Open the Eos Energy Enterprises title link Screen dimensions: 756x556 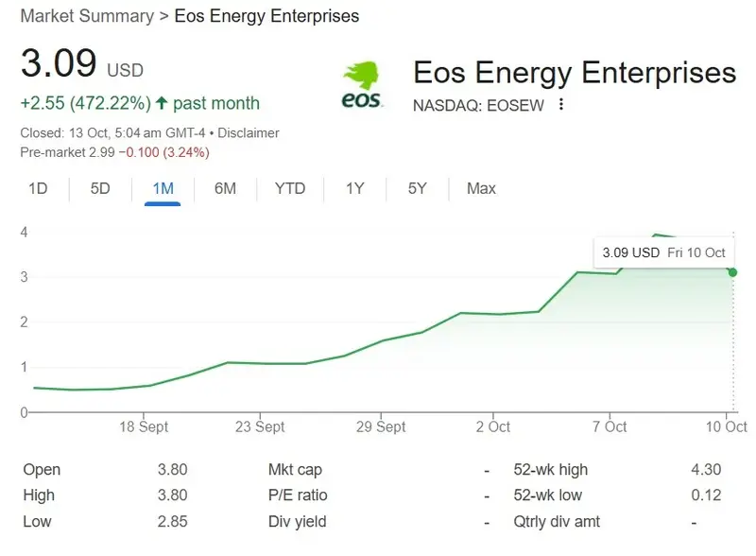tap(575, 73)
